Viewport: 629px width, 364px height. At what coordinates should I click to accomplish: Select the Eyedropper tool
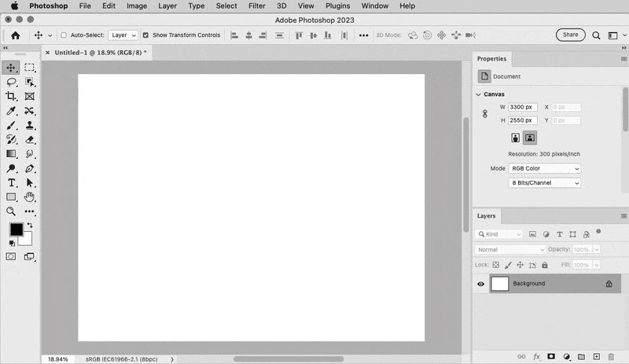point(11,111)
